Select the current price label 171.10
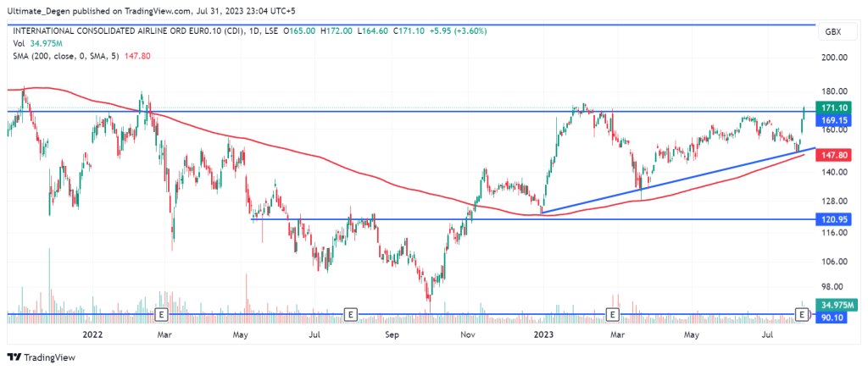Viewport: 868px width, 370px height. pos(834,108)
